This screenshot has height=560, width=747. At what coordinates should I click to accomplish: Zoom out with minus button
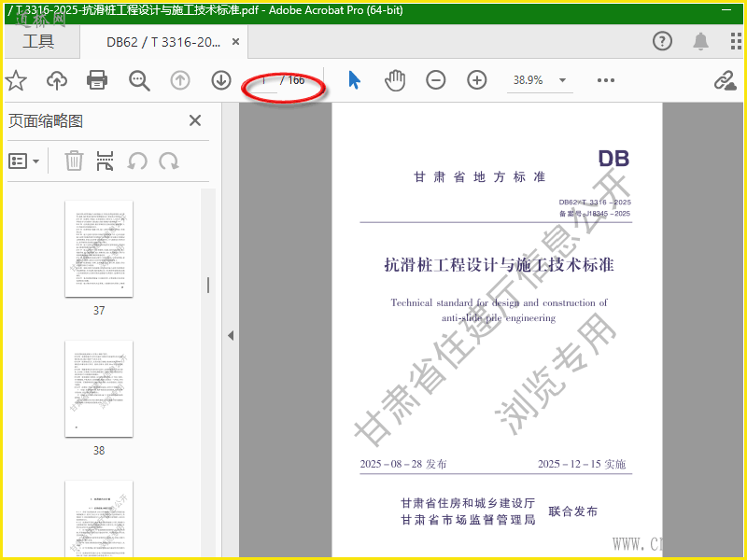tap(436, 80)
